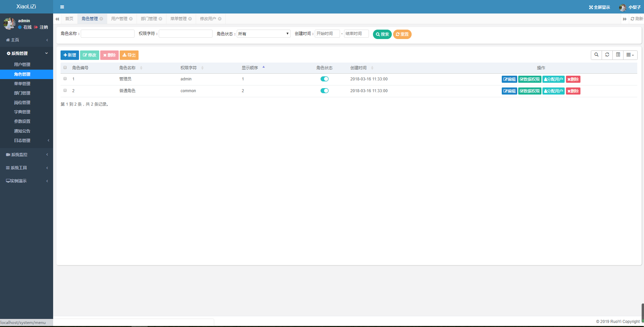Toggle table card view icon
644x327 pixels.
[618, 55]
